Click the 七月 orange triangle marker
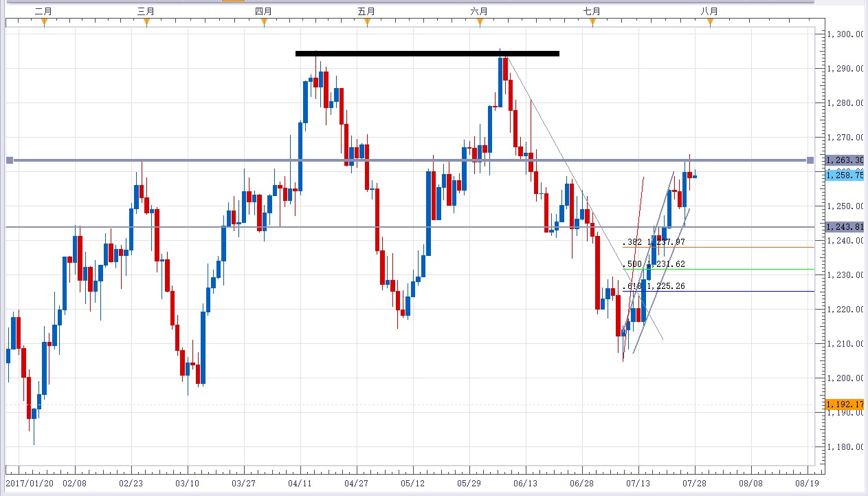The width and height of the screenshot is (868, 496). (592, 23)
